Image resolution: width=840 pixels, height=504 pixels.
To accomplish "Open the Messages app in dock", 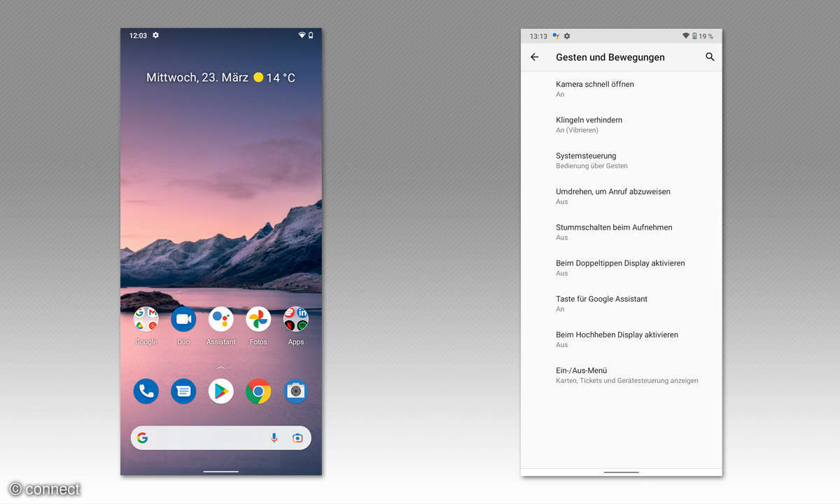I will 183,391.
